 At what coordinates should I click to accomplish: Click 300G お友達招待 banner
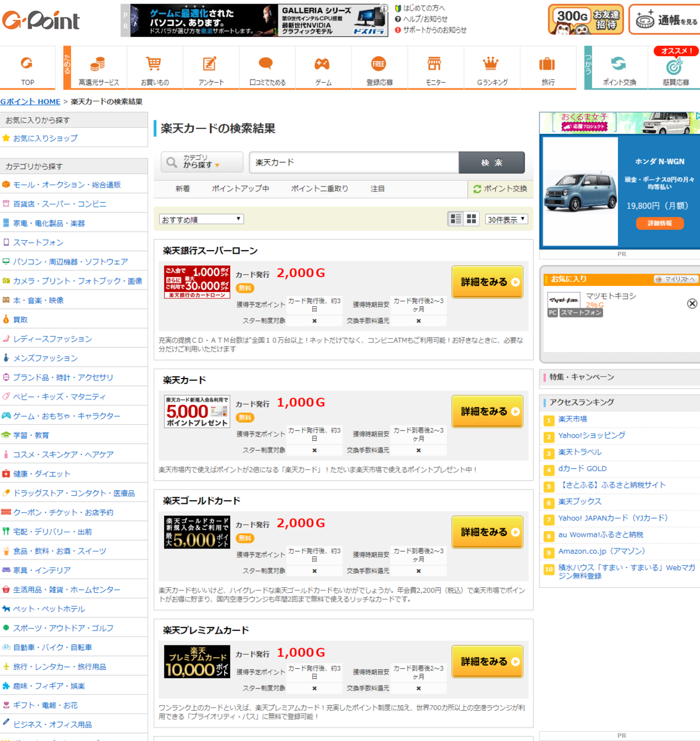tap(586, 20)
